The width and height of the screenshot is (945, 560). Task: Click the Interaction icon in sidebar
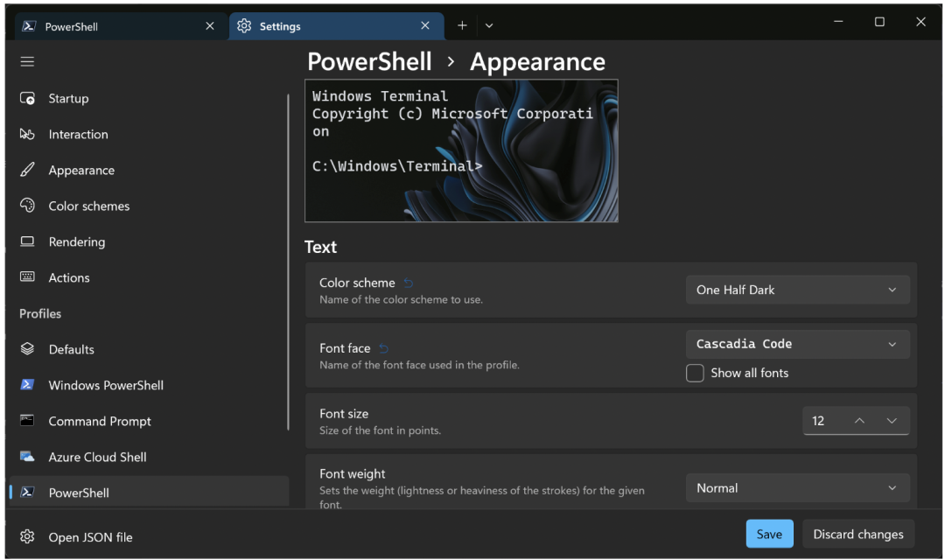click(27, 135)
